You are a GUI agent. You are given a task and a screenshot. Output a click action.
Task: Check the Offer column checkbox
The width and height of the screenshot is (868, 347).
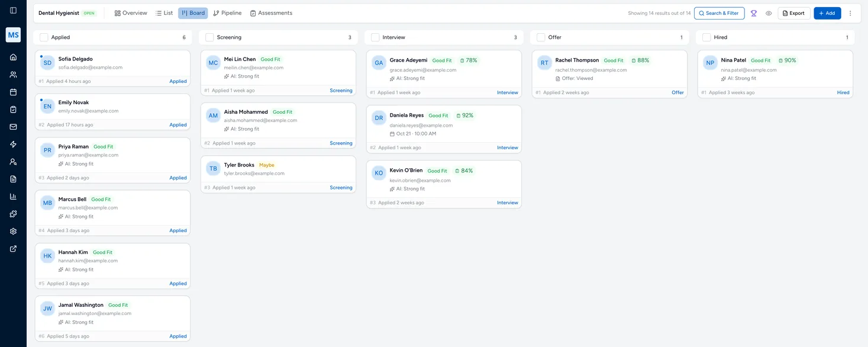(541, 37)
